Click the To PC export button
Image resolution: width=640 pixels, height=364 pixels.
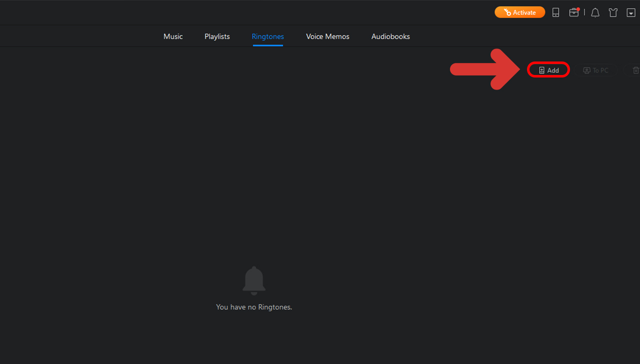pyautogui.click(x=597, y=70)
